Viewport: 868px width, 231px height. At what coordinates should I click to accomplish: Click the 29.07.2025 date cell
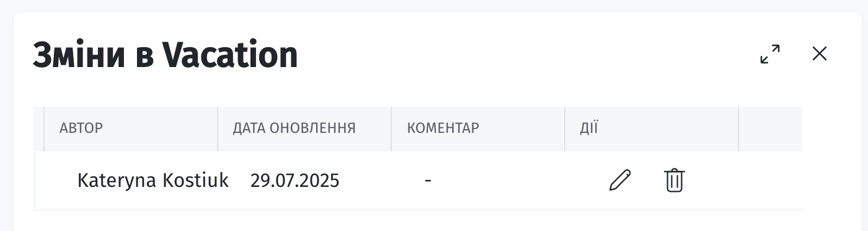pyautogui.click(x=295, y=181)
